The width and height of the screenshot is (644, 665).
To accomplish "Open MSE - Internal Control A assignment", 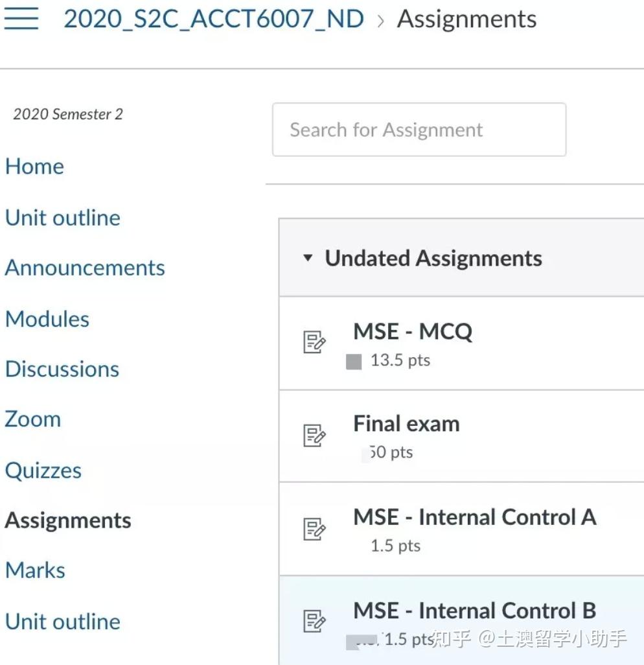I will 475,517.
